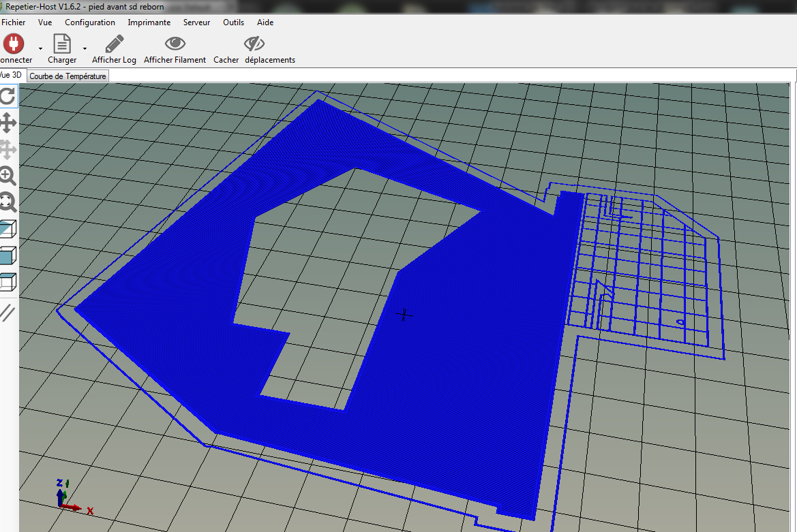The height and width of the screenshot is (532, 797).
Task: Switch to the Vue 3D tab
Action: (x=11, y=75)
